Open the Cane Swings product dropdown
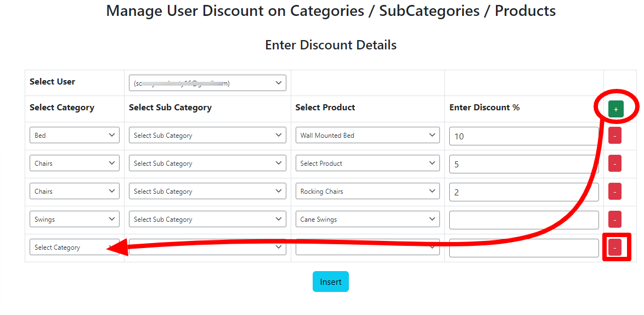The height and width of the screenshot is (315, 644). pos(368,220)
